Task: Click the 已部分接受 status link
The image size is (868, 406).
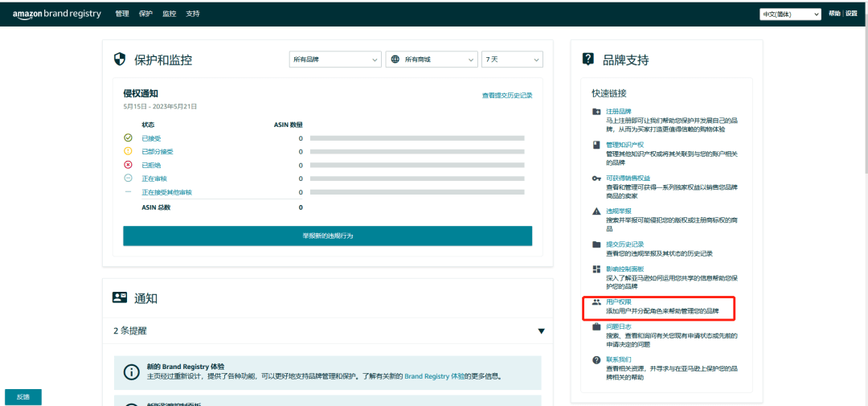Action: tap(158, 151)
